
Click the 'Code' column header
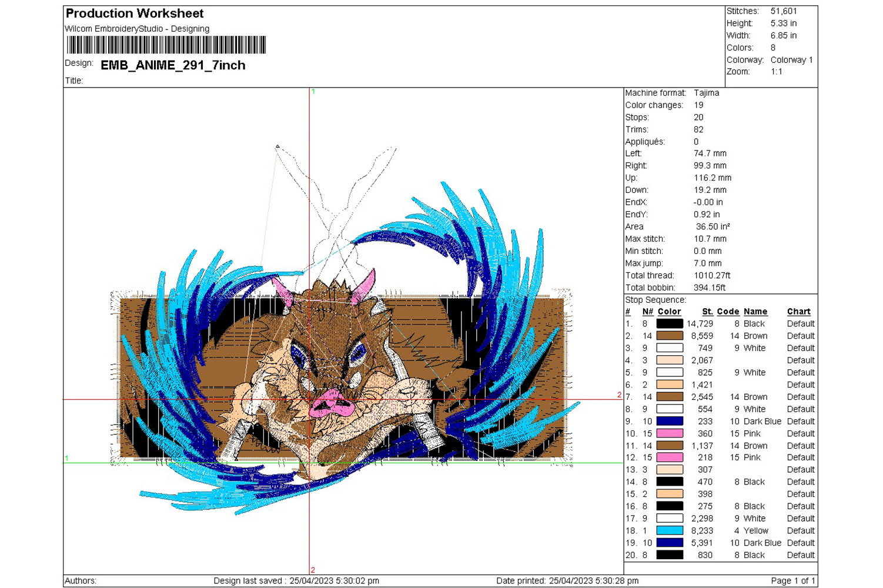[x=728, y=312]
